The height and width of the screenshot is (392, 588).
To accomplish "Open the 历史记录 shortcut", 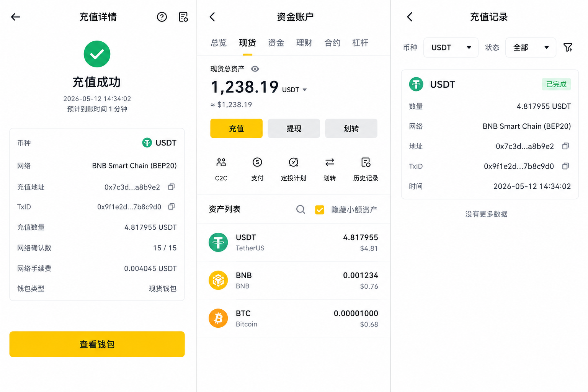I will pos(366,169).
